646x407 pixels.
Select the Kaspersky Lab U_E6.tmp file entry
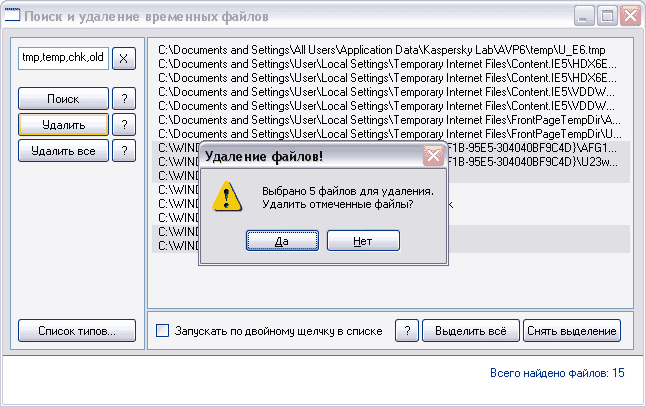[x=391, y=50]
